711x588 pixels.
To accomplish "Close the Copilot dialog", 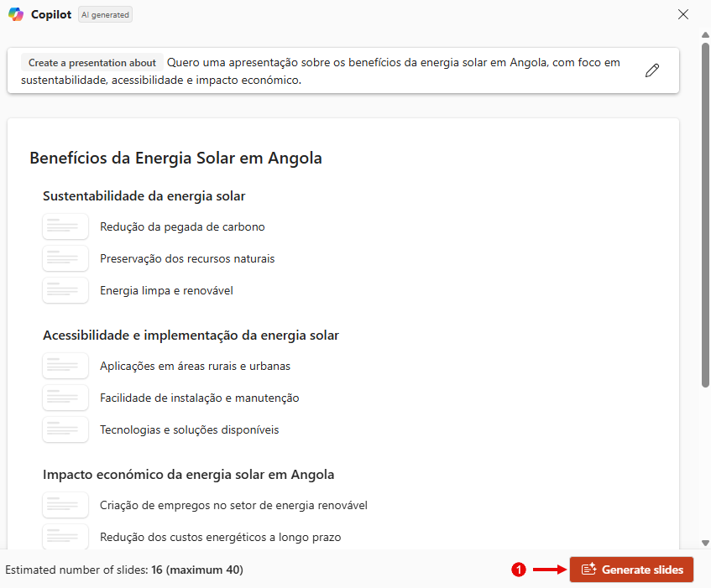I will [x=683, y=14].
